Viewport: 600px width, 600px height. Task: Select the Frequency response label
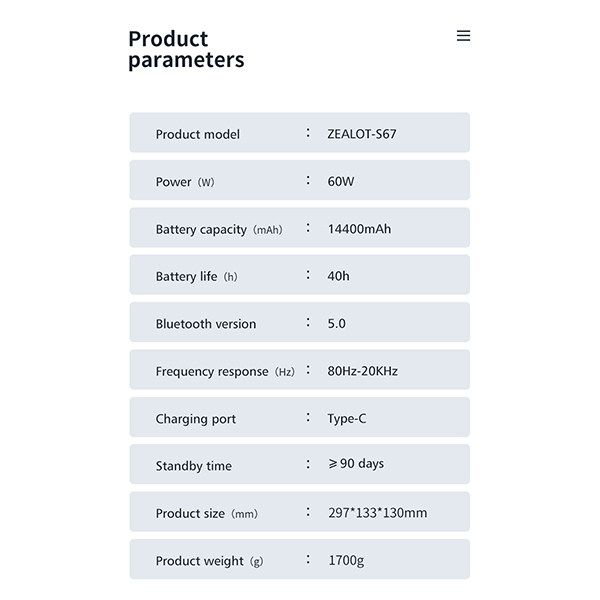point(225,371)
